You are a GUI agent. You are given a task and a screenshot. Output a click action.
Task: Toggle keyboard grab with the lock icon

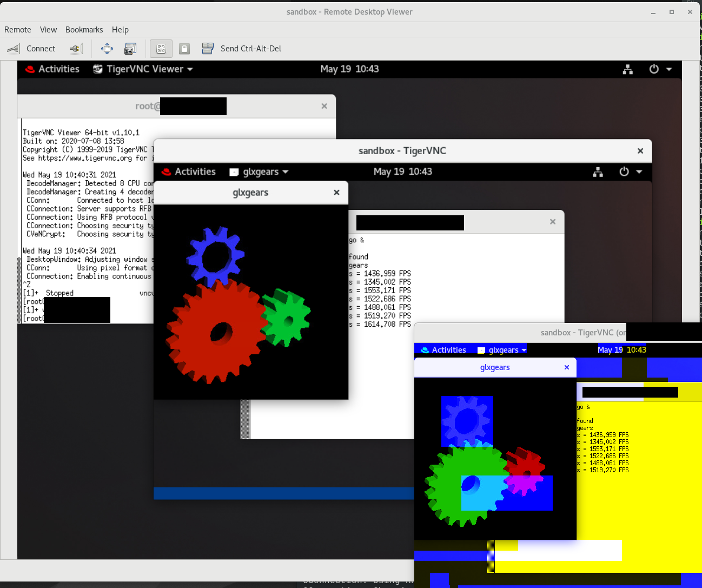pyautogui.click(x=184, y=48)
